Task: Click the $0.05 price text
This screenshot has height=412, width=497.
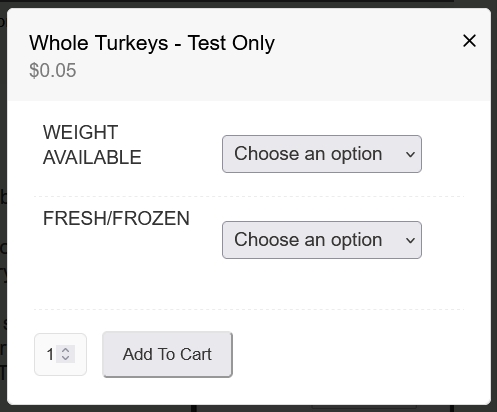Action: tap(53, 70)
